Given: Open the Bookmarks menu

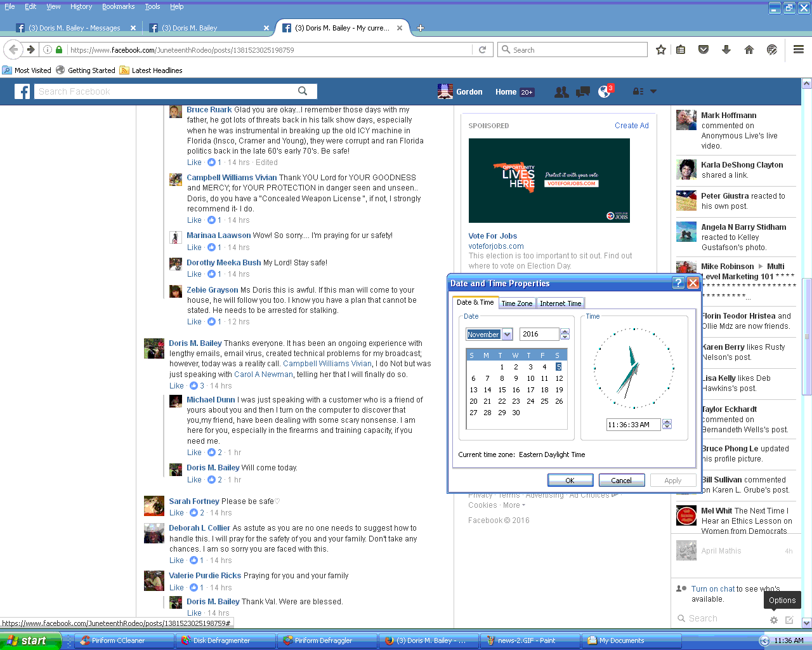Looking at the screenshot, I should click(118, 6).
